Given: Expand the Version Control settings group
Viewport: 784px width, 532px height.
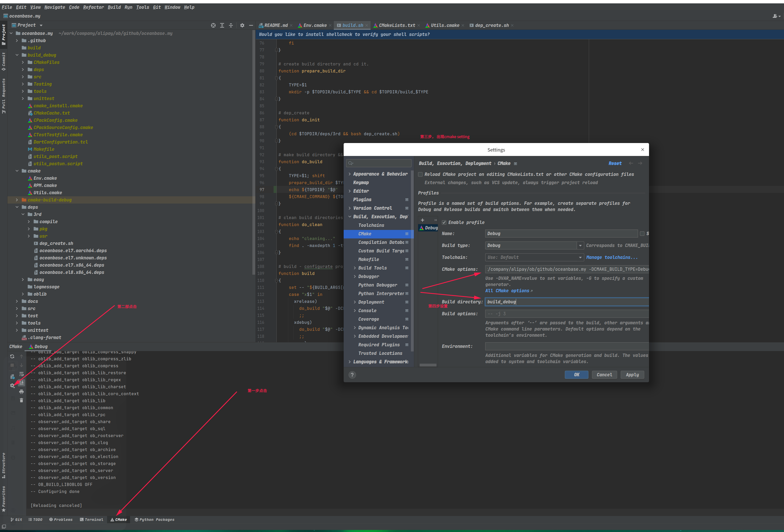Looking at the screenshot, I should pos(350,208).
